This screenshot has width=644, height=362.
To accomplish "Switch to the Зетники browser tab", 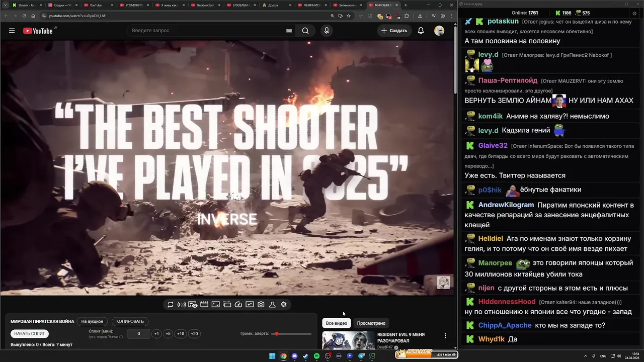I will point(348,5).
